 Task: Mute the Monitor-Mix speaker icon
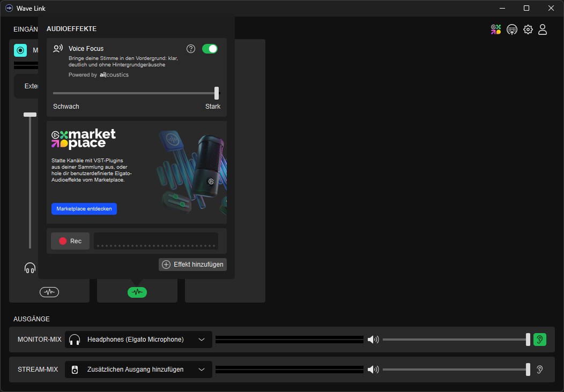tap(373, 340)
